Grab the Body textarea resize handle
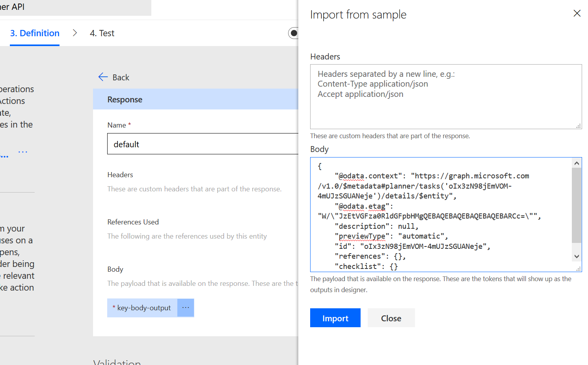This screenshot has width=588, height=365. coord(578,269)
